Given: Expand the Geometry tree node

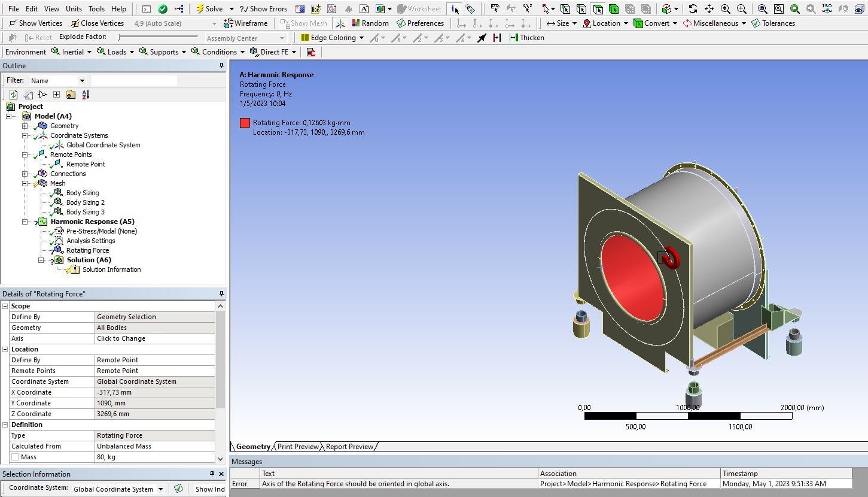Looking at the screenshot, I should click(25, 126).
